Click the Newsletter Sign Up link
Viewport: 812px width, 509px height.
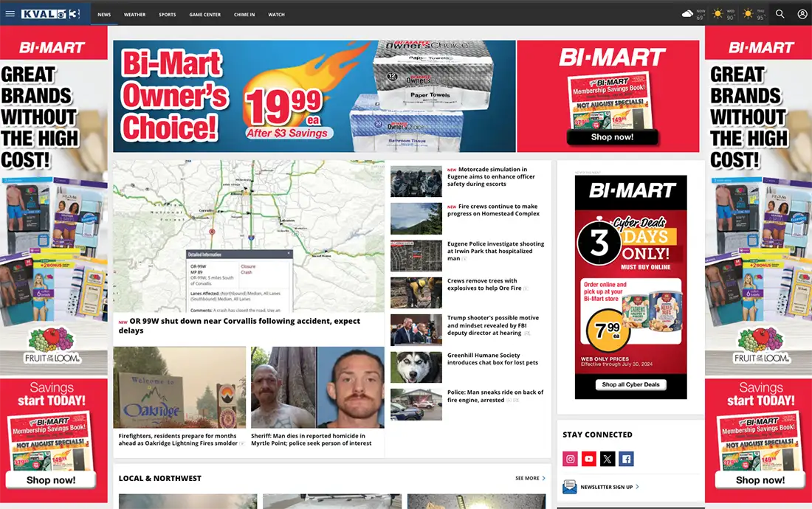(x=610, y=487)
